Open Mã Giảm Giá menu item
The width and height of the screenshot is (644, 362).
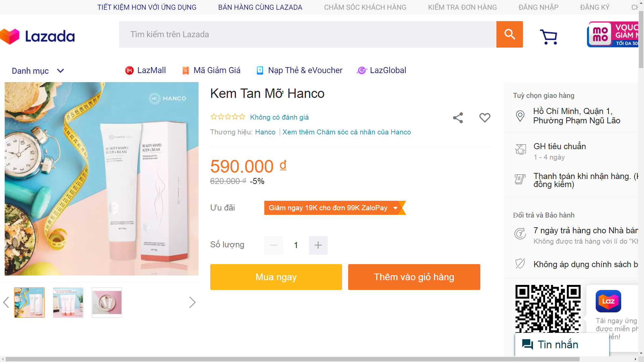[x=211, y=70]
